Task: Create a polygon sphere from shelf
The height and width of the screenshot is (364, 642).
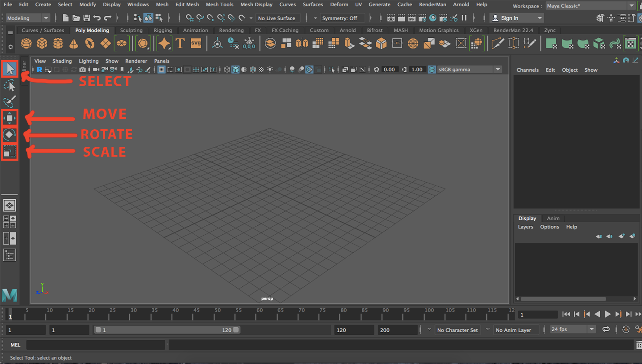Action: [x=26, y=44]
